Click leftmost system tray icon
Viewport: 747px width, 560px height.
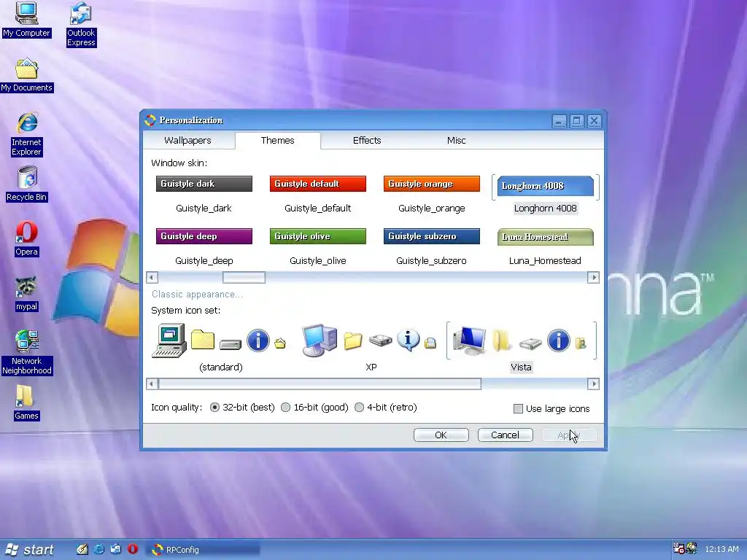click(678, 548)
